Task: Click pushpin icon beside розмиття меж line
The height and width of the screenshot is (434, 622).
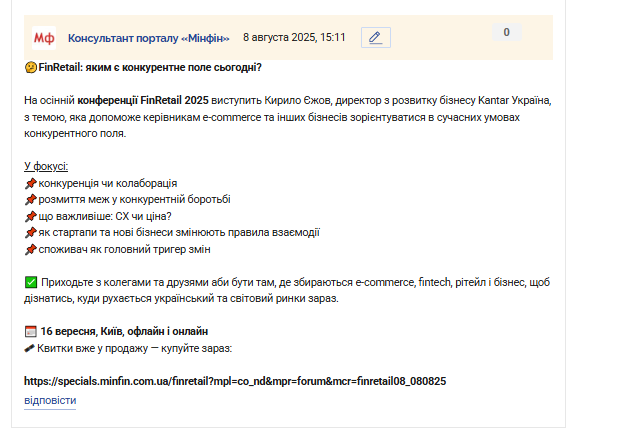Action: tap(31, 200)
